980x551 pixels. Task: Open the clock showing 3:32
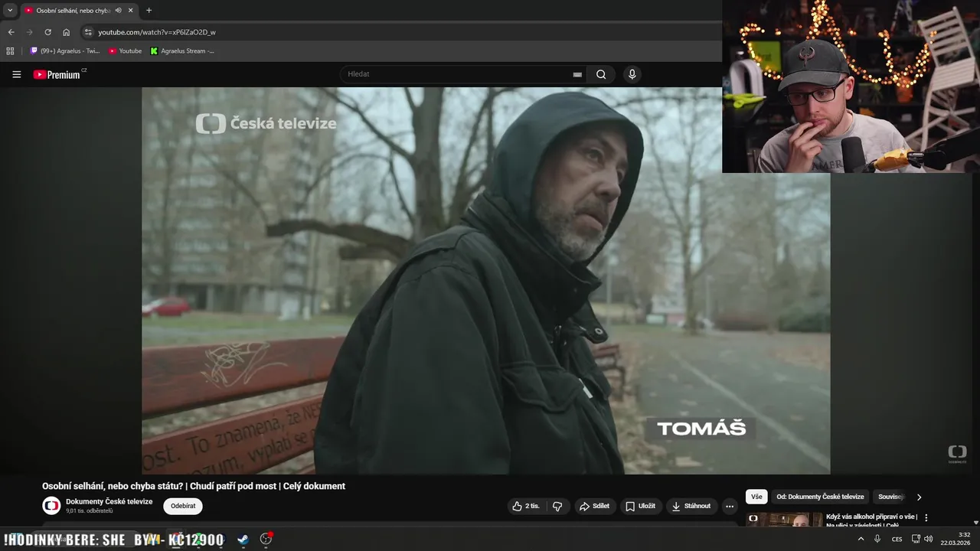click(x=955, y=539)
